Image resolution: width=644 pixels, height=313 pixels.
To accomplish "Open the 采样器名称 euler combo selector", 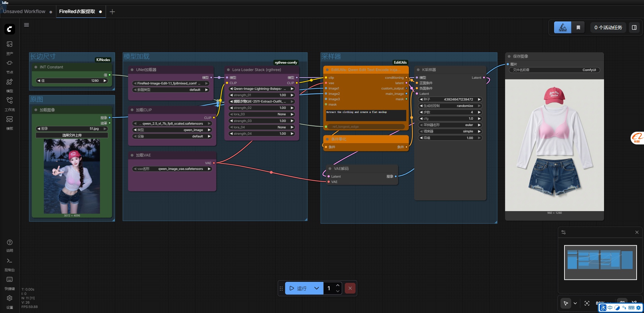I will [x=450, y=125].
